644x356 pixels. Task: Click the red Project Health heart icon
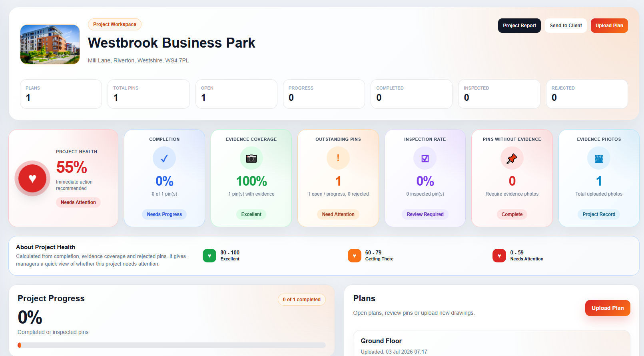click(x=32, y=178)
